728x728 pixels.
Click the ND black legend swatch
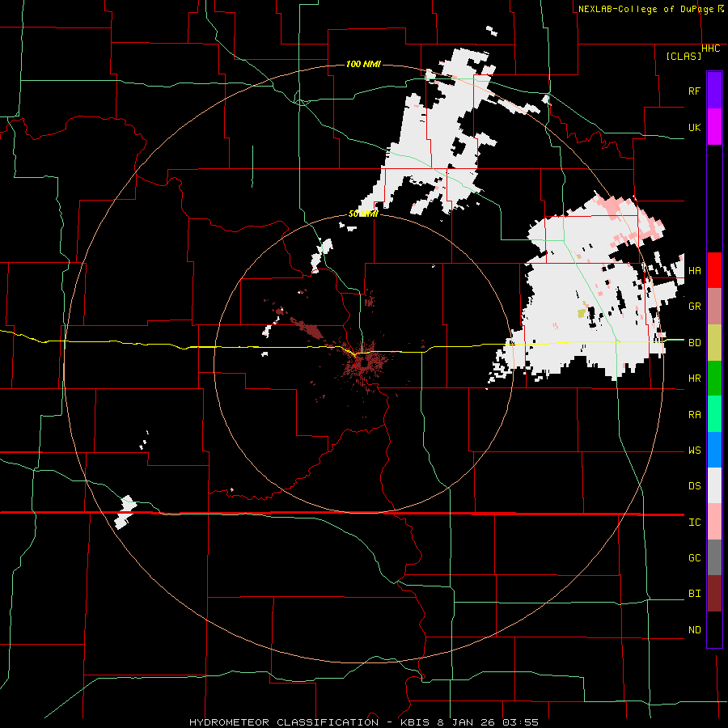tap(714, 629)
